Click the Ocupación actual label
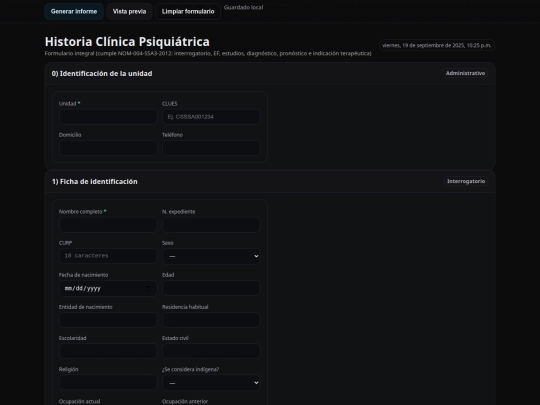Viewport: 540px width, 405px height. (x=79, y=401)
